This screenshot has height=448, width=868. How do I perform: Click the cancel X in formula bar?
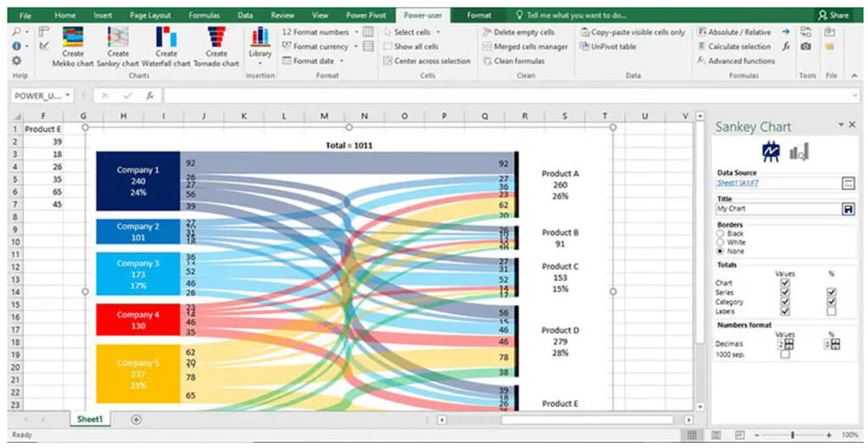click(x=104, y=95)
